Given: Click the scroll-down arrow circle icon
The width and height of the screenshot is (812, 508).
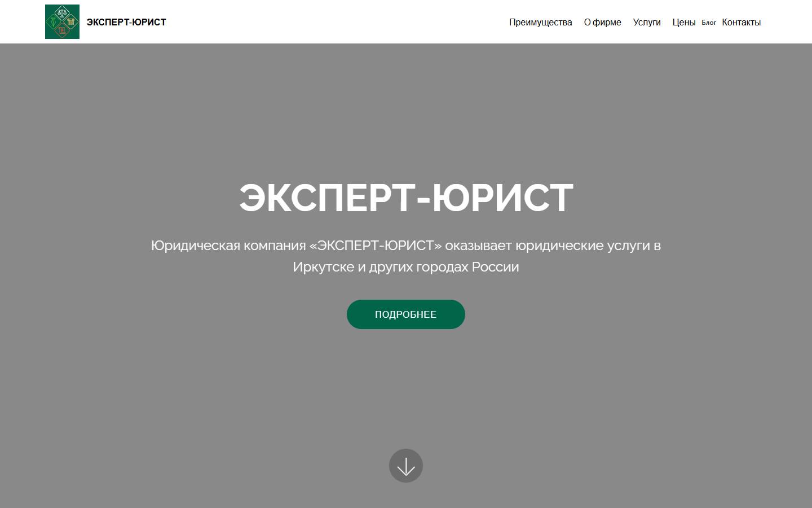Looking at the screenshot, I should (x=406, y=466).
